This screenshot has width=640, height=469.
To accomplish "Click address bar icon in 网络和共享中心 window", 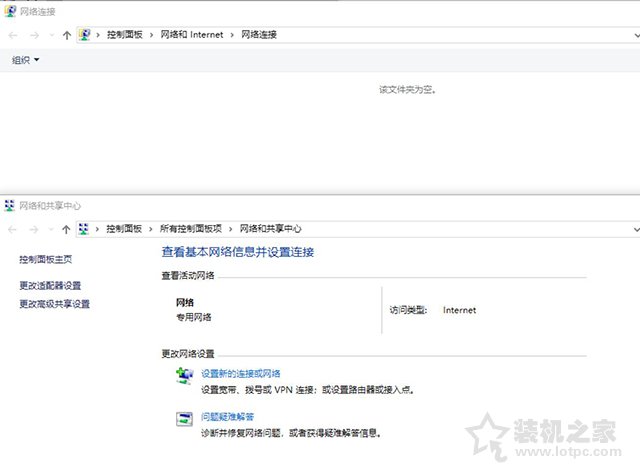I will coord(84,229).
